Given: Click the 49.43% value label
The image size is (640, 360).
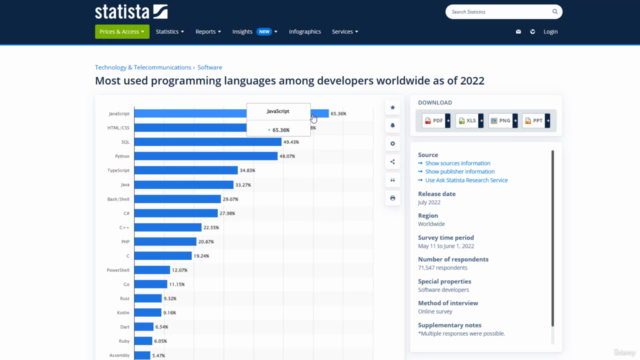Looking at the screenshot, I should [x=291, y=142].
